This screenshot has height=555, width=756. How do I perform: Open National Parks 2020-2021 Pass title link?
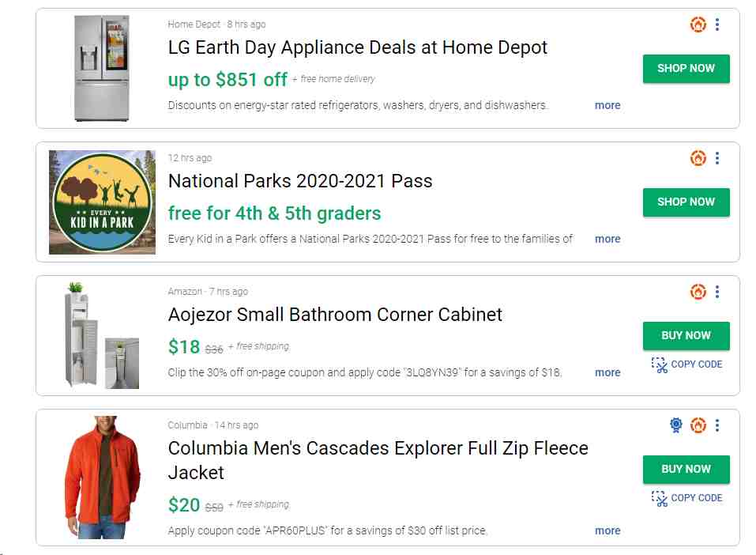[x=300, y=181]
